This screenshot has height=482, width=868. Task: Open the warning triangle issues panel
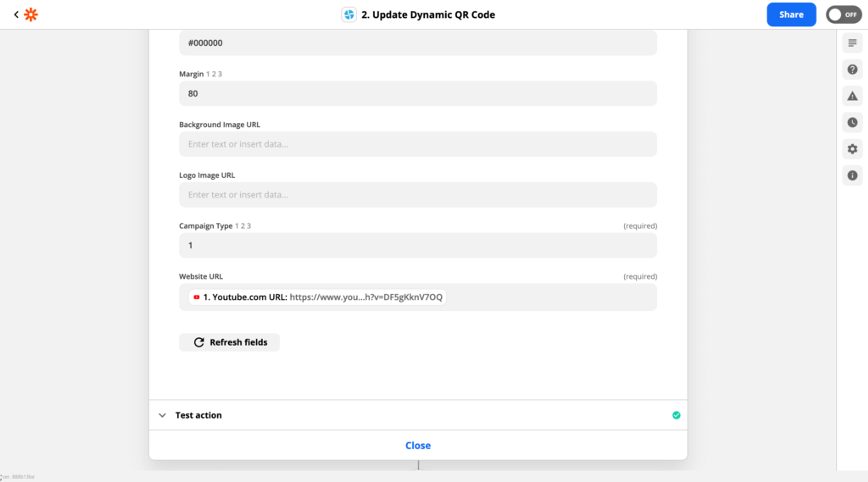point(852,96)
